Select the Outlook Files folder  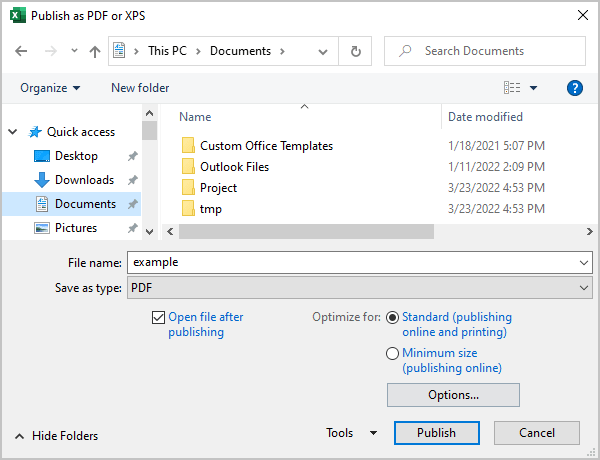234,167
